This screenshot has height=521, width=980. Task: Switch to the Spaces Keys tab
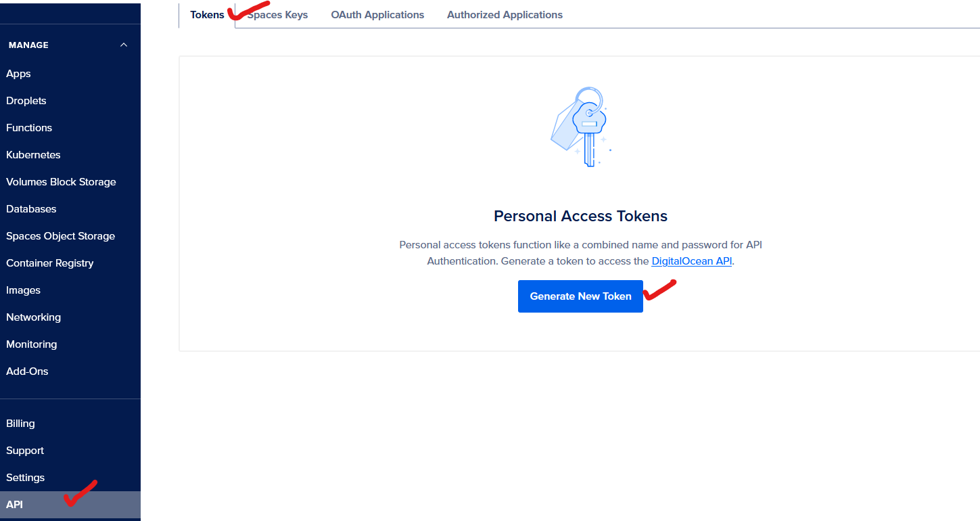[277, 15]
